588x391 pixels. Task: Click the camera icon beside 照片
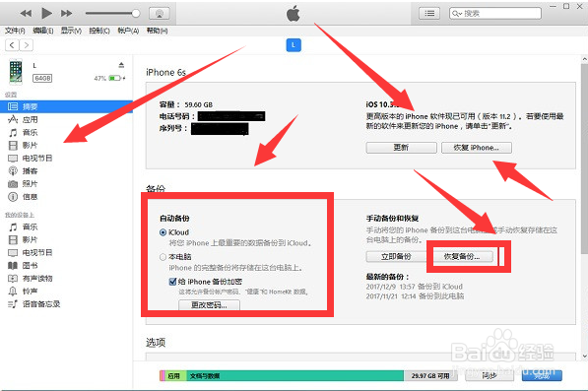(x=13, y=184)
